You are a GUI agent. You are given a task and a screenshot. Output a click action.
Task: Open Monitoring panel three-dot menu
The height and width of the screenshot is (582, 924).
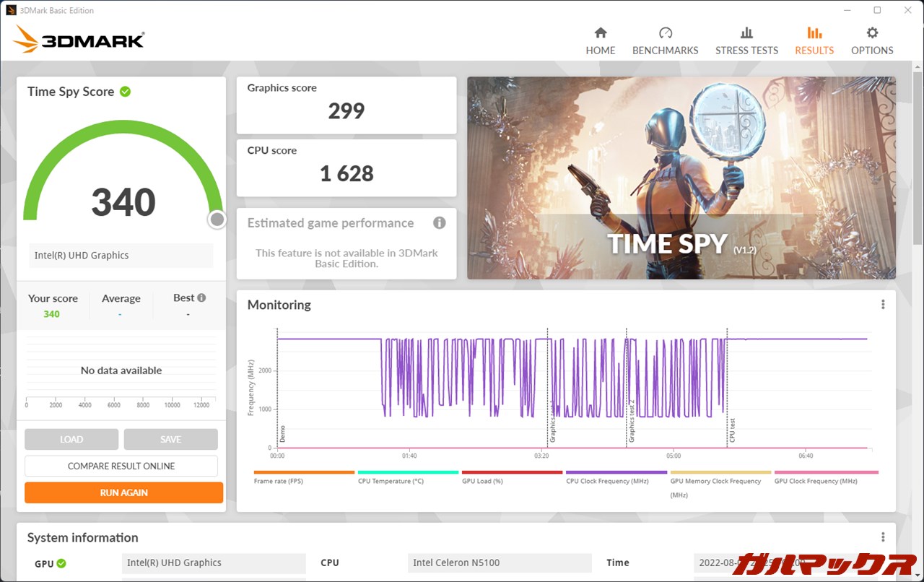882,305
